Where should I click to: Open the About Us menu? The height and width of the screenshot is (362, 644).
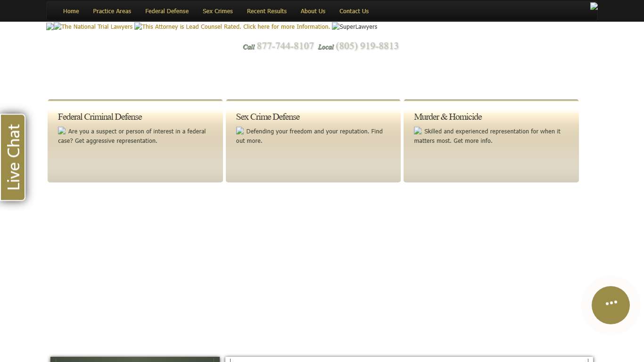coord(313,11)
